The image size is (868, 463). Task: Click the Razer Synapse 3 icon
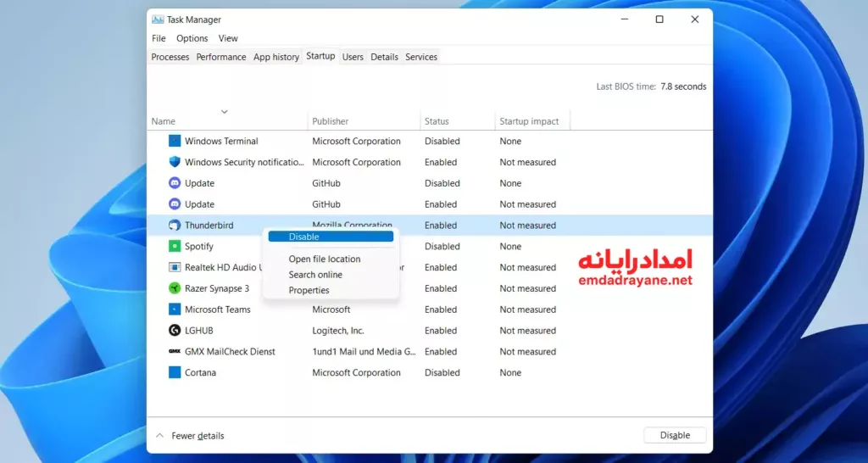click(175, 288)
